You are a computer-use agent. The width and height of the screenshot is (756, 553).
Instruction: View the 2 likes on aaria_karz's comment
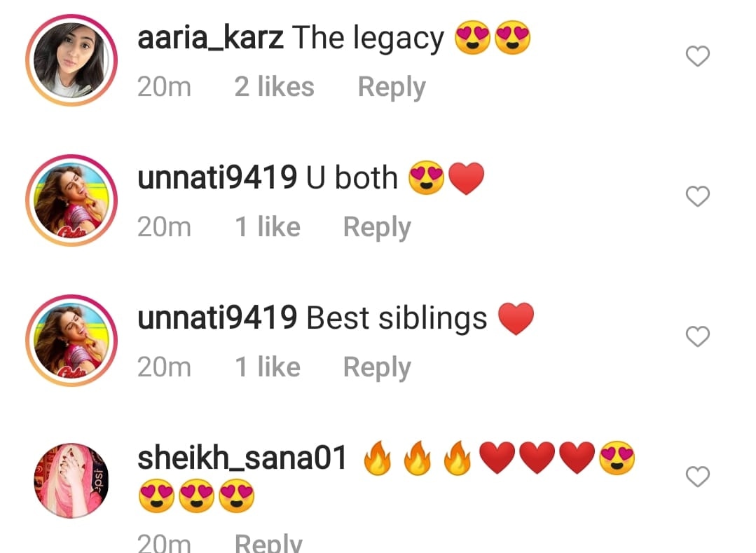pos(275,87)
